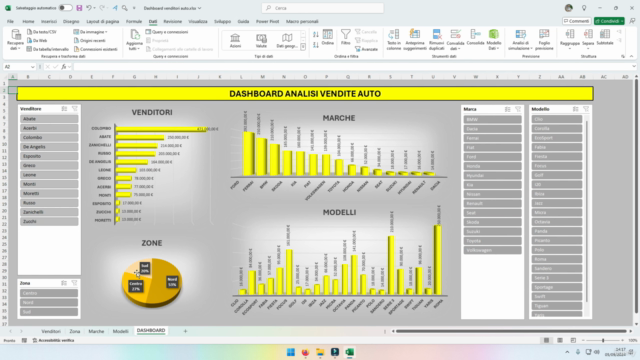Image resolution: width=640 pixels, height=360 pixels.
Task: Open Origini recenti
Action: tap(90, 40)
